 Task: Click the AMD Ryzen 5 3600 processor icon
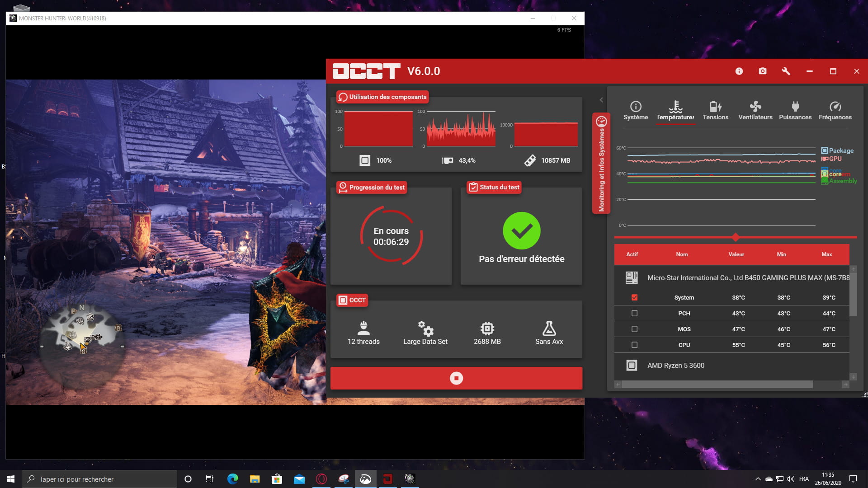pos(632,365)
